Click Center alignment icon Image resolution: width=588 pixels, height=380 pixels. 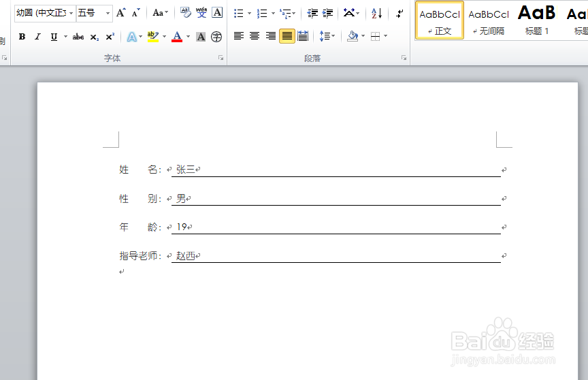coord(255,36)
